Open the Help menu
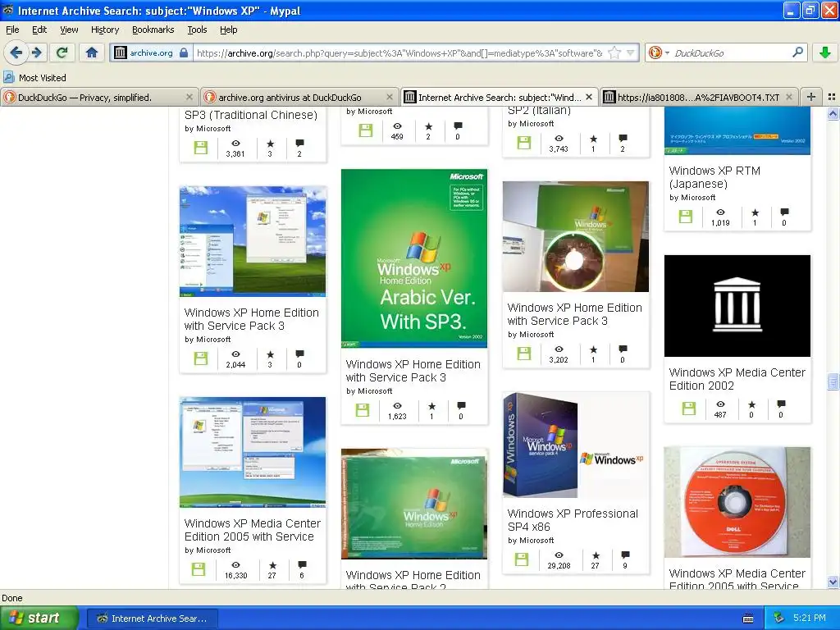Screen dimensions: 840x630 [228, 30]
